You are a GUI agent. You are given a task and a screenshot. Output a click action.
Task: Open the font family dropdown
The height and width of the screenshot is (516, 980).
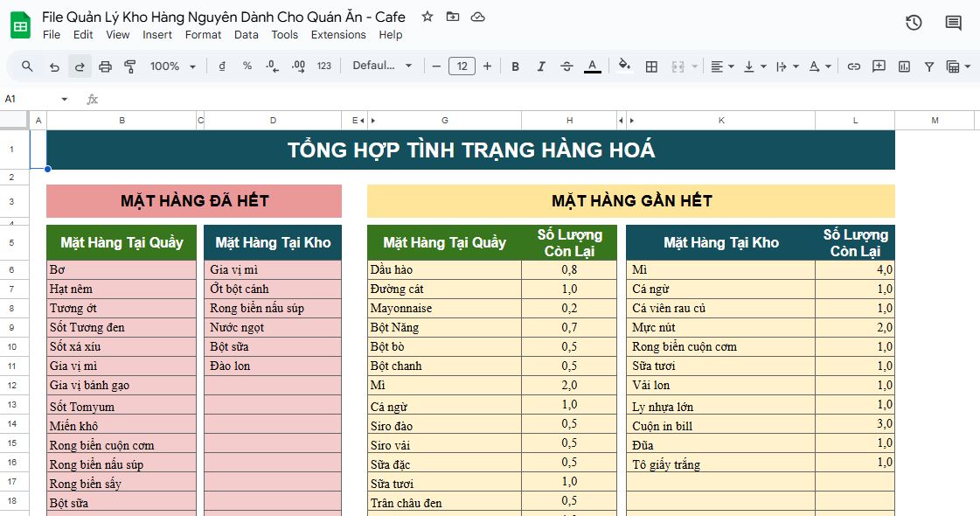click(x=382, y=66)
